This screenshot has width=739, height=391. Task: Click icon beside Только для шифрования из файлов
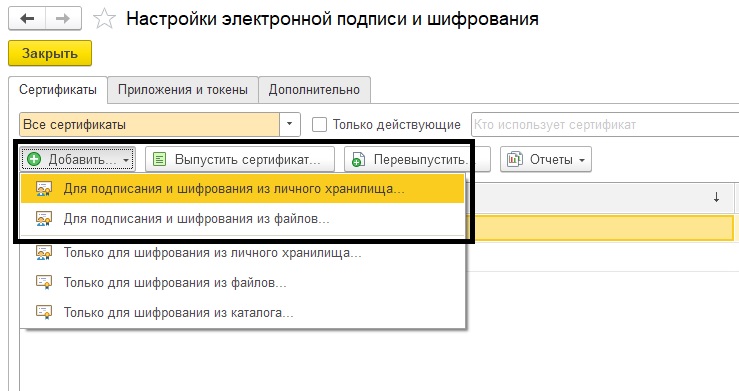pos(44,283)
